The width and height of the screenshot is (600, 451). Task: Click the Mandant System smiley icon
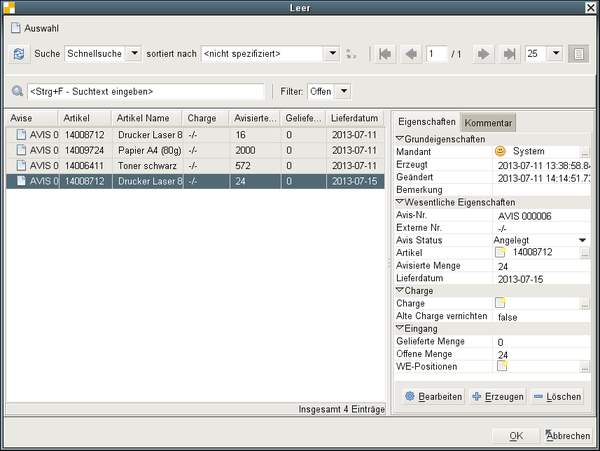coord(500,151)
